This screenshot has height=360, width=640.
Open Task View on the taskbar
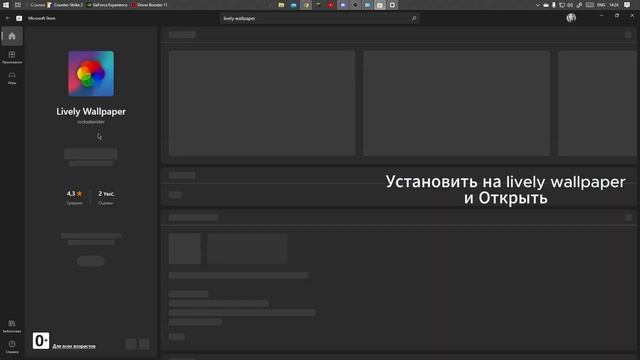pos(18,5)
